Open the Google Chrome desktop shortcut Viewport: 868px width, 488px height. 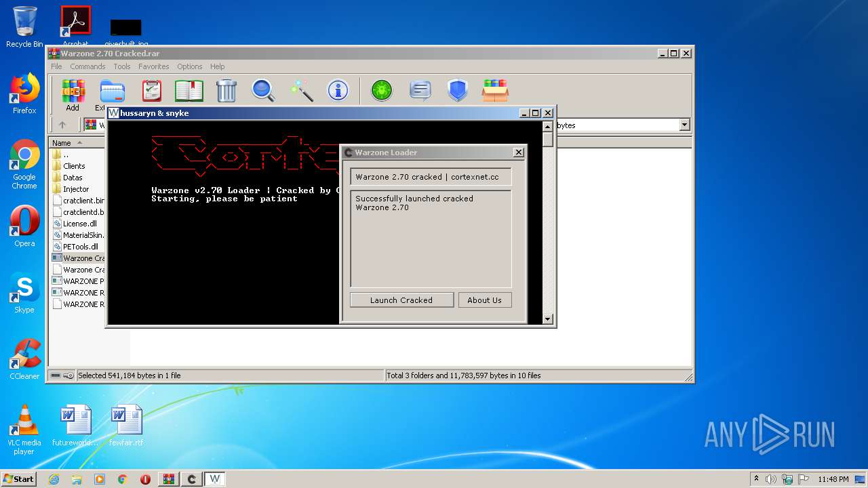click(24, 165)
